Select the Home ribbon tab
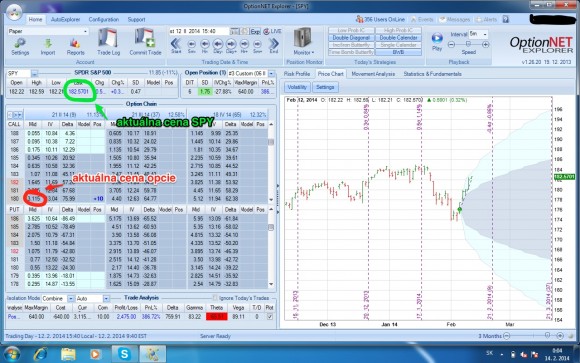The image size is (580, 363). pos(36,20)
